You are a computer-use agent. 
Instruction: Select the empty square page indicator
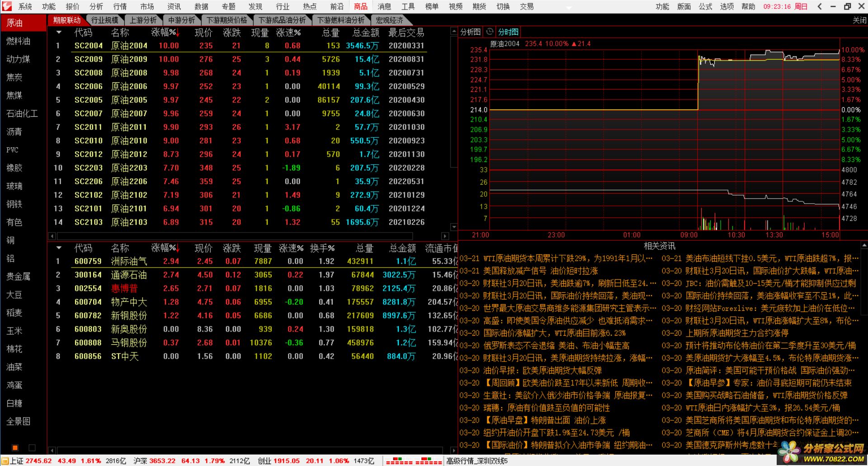pyautogui.click(x=32, y=447)
